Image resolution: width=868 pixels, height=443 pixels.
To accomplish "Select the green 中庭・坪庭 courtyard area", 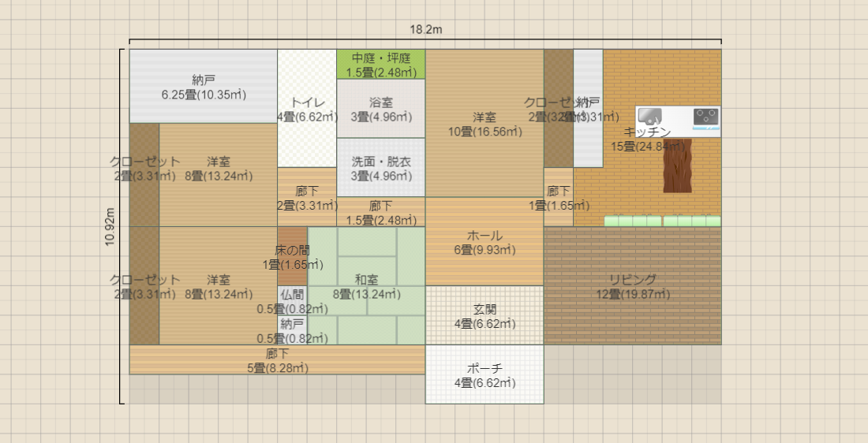I will pos(381,64).
